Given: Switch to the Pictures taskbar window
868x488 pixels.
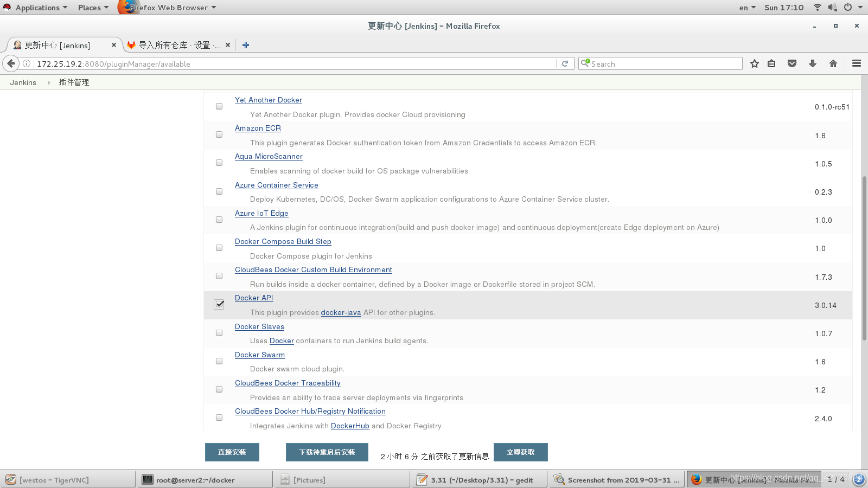Looking at the screenshot, I should (343, 480).
